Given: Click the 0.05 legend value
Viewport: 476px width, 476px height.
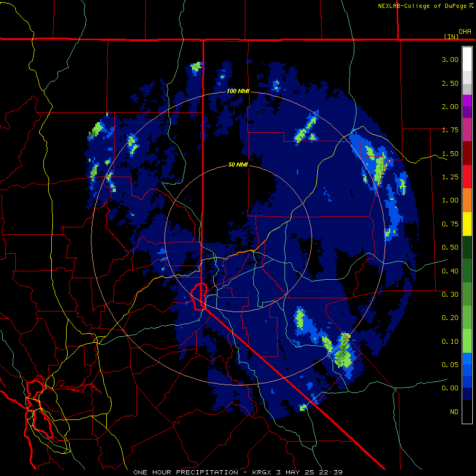Looking at the screenshot, I should tap(450, 365).
